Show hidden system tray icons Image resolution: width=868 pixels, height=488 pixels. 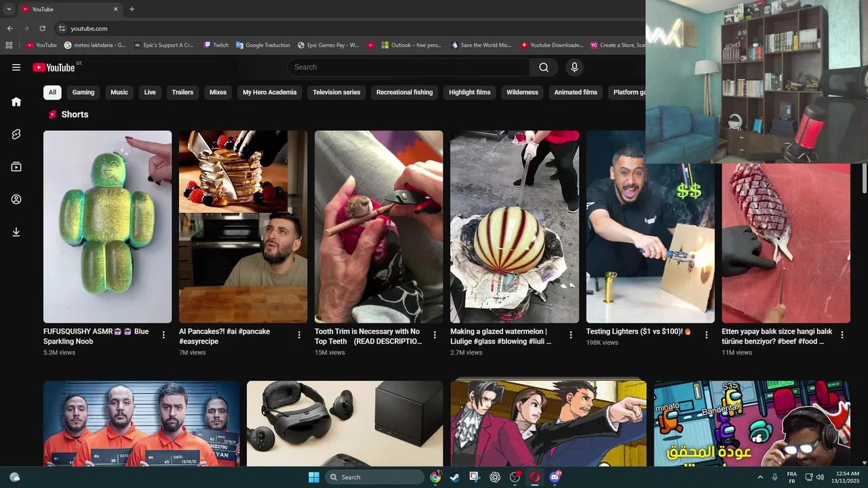click(760, 477)
